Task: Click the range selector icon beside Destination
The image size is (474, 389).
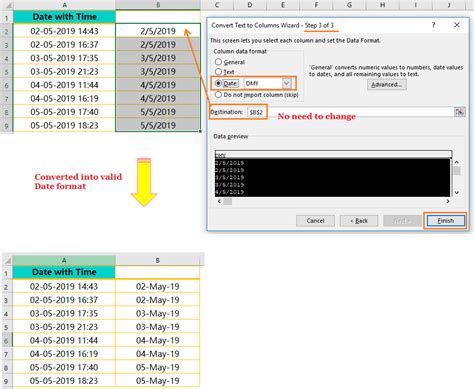Action: (459, 112)
